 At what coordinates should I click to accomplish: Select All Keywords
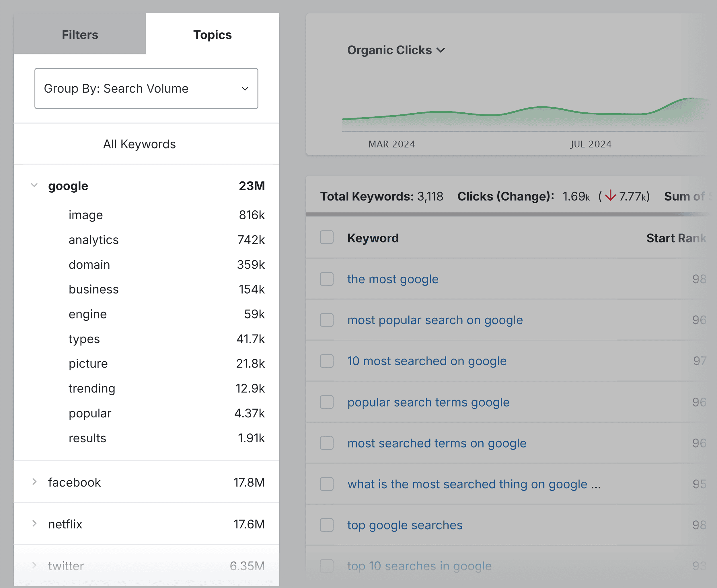click(139, 144)
